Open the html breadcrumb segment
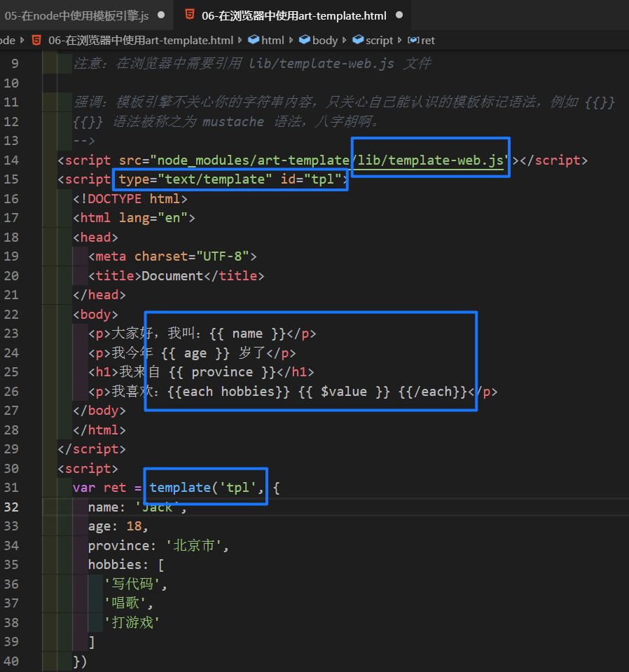 272,40
